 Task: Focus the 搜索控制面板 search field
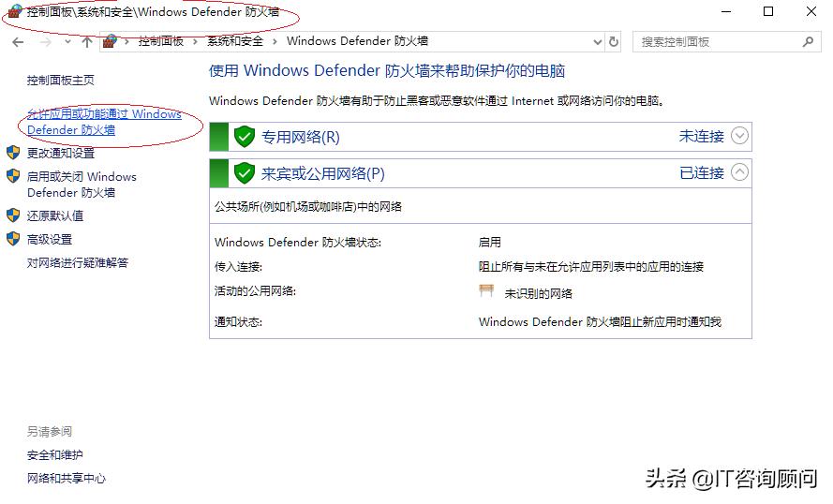pyautogui.click(x=727, y=42)
